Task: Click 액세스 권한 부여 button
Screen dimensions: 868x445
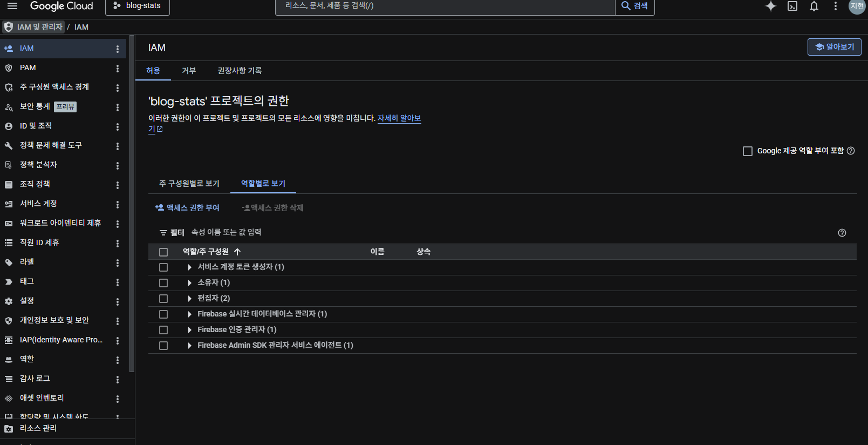Action: tap(187, 208)
